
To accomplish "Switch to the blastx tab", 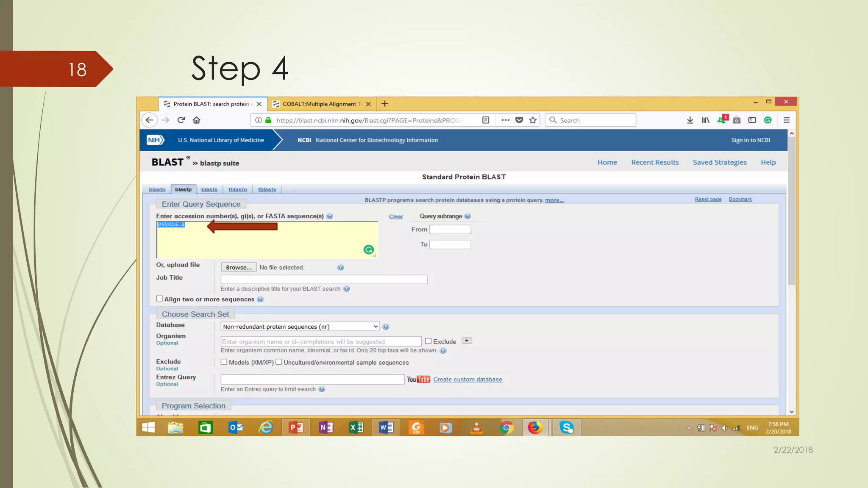I will (x=209, y=189).
